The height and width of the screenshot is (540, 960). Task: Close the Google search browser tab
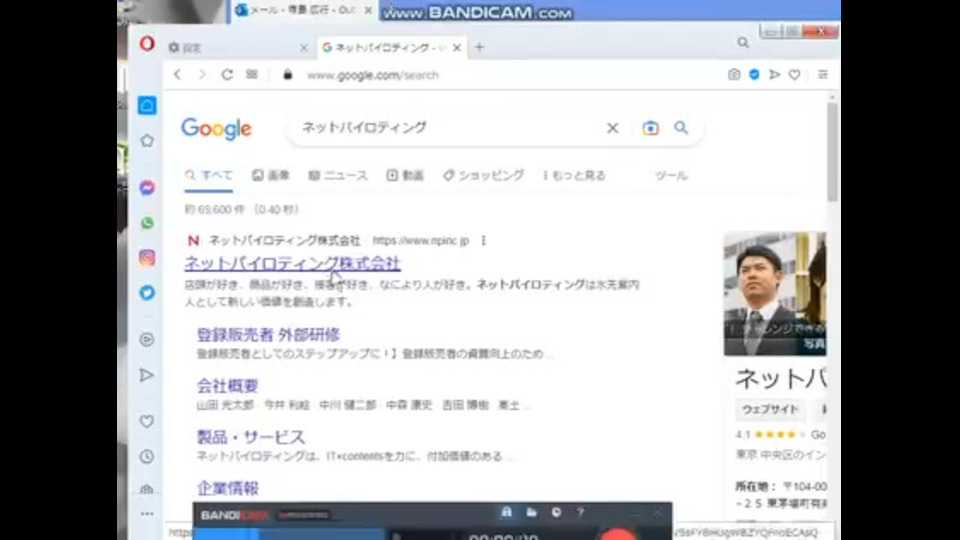[x=457, y=48]
